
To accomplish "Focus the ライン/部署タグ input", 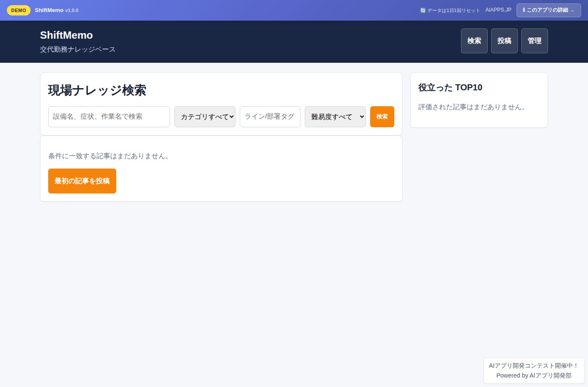I will tap(270, 117).
